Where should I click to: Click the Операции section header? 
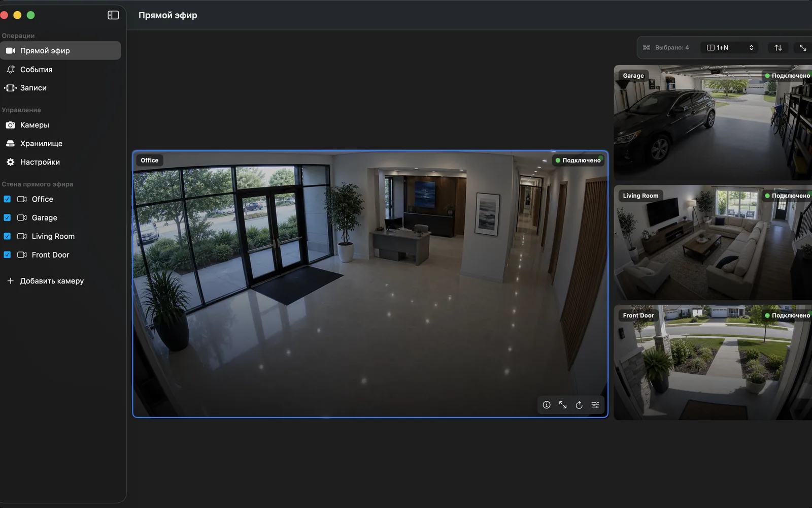click(x=18, y=36)
